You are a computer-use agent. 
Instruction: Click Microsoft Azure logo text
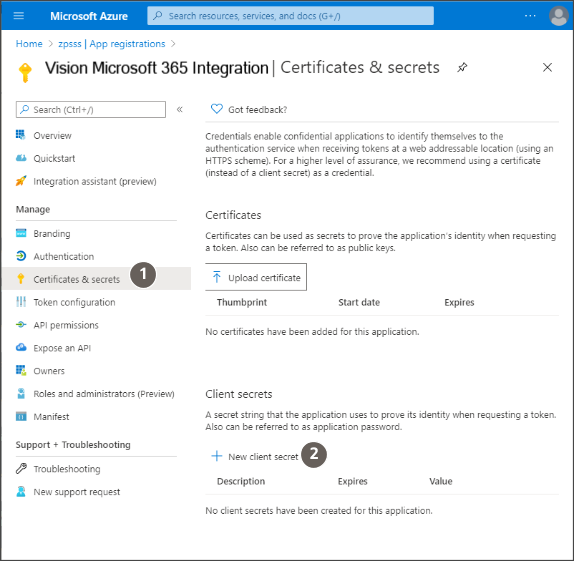[x=89, y=16]
